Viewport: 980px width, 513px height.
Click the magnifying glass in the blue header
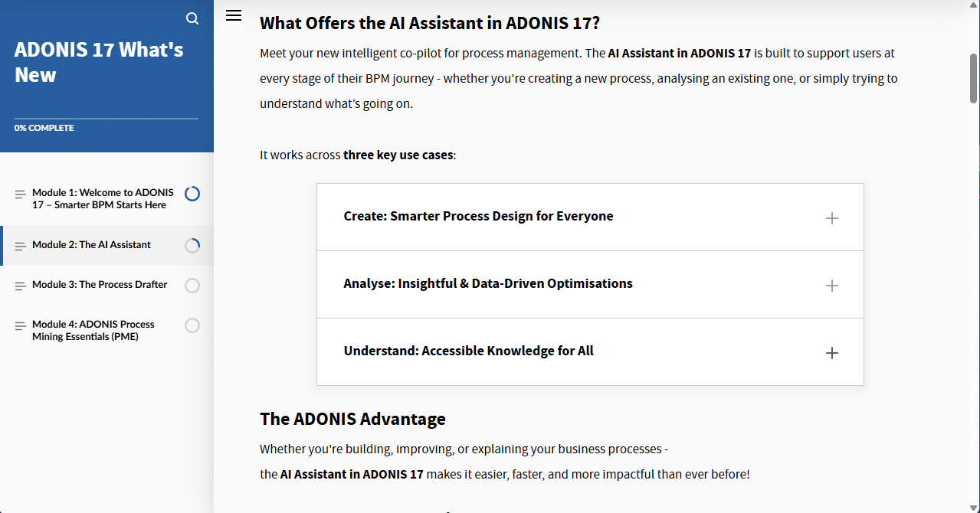[192, 18]
